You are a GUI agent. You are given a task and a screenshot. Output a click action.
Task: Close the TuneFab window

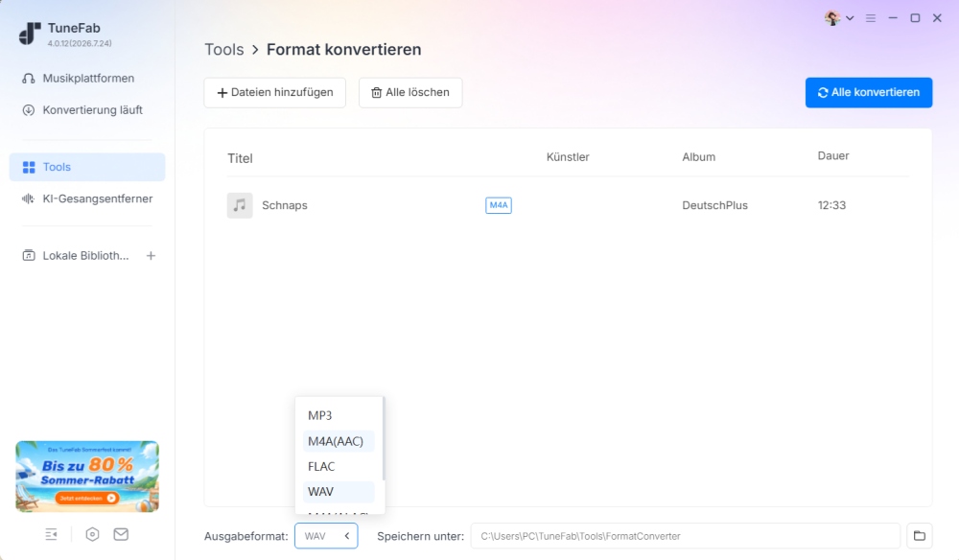937,18
